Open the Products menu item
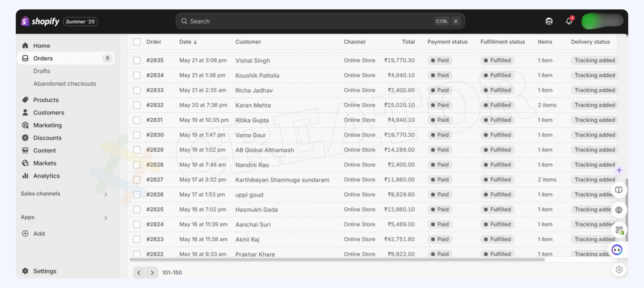This screenshot has width=644, height=288. pyautogui.click(x=46, y=100)
